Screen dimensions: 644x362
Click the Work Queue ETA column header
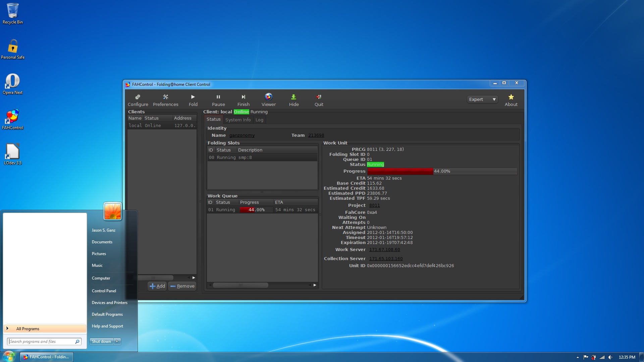[x=296, y=202]
